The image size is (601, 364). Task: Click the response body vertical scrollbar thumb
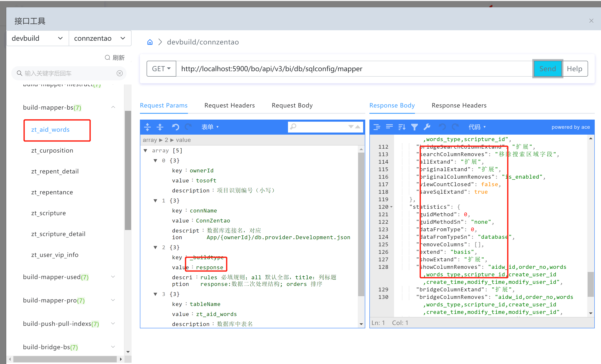[591, 284]
